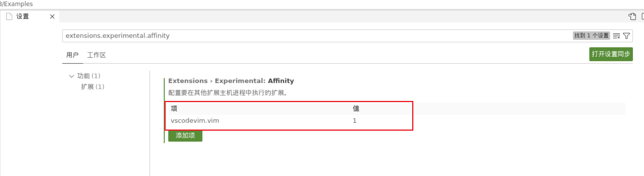Screen dimensions: 644x176
Task: Click the split editor icon at far right
Action: pyautogui.click(x=642, y=16)
